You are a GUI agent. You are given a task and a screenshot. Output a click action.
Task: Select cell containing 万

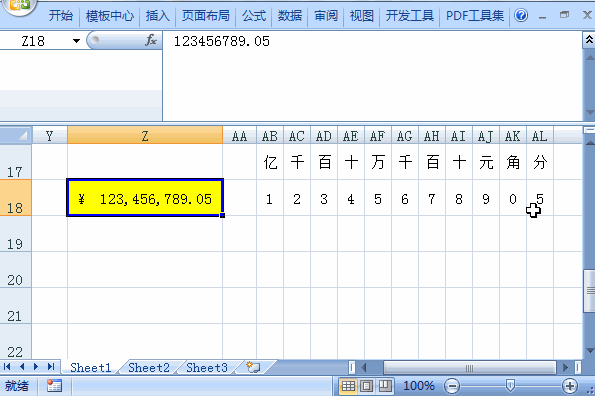(x=378, y=162)
